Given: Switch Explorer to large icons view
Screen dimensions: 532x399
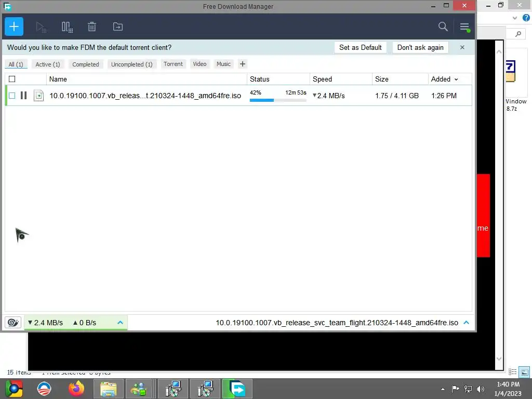Looking at the screenshot, I should [x=524, y=372].
